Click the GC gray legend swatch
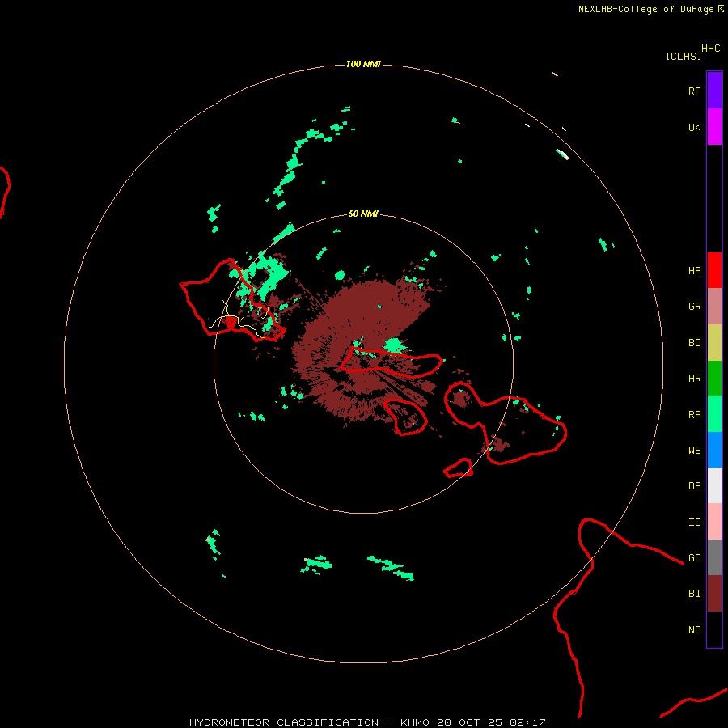728x728 pixels. (x=714, y=557)
